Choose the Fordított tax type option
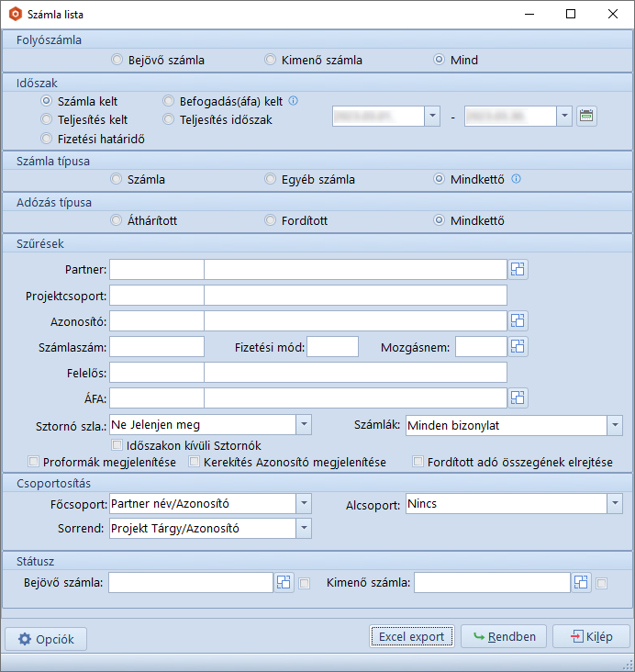Image resolution: width=635 pixels, height=672 pixels. point(270,220)
